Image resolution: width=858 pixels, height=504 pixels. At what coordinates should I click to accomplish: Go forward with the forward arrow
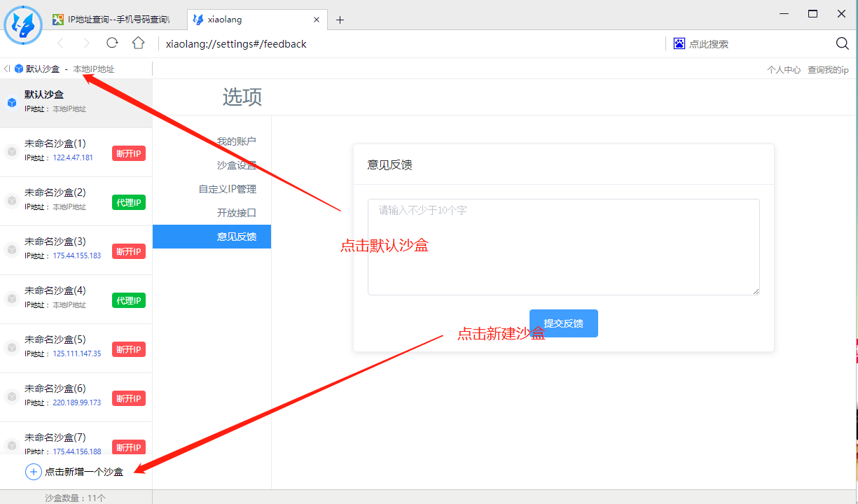pyautogui.click(x=86, y=43)
